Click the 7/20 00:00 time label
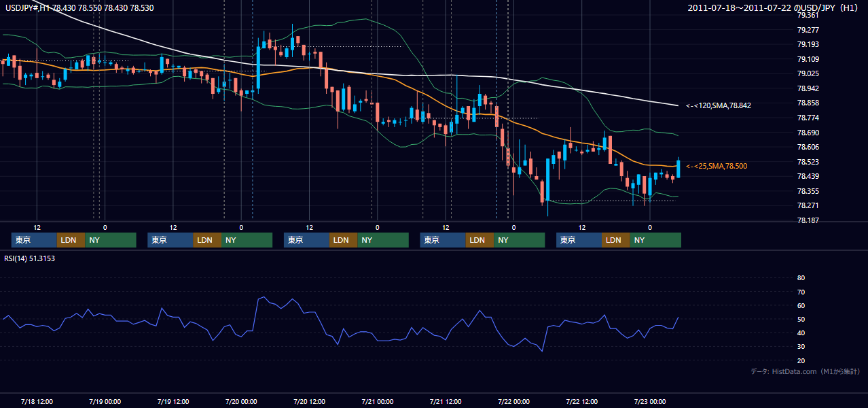Viewport: 868px width, 408px height. 241,401
